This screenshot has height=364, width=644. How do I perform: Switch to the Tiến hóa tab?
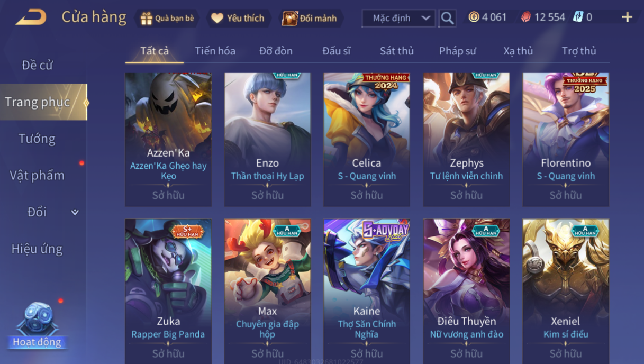215,51
